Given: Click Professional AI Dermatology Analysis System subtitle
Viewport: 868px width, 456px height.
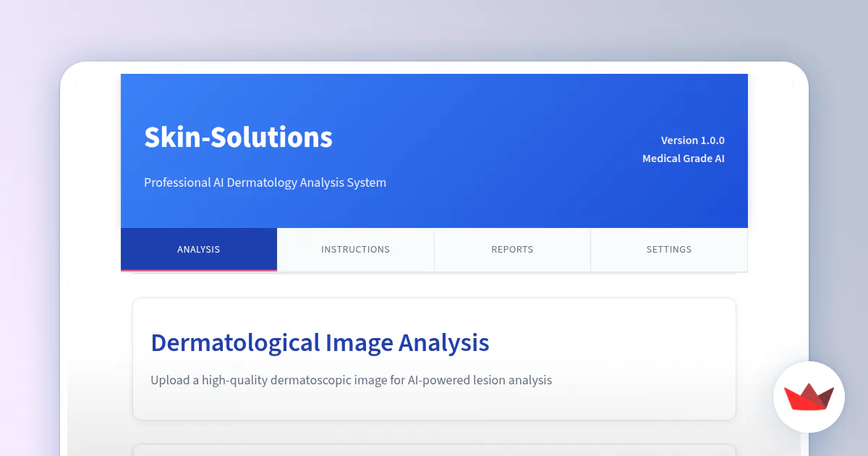Looking at the screenshot, I should [x=265, y=182].
